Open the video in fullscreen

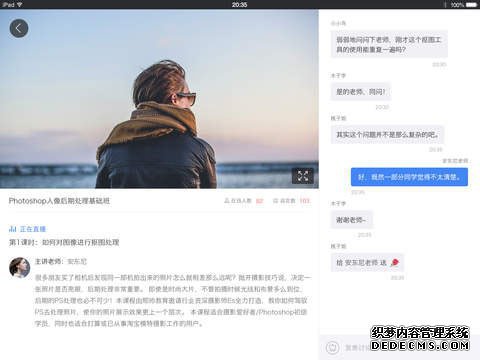[x=303, y=176]
